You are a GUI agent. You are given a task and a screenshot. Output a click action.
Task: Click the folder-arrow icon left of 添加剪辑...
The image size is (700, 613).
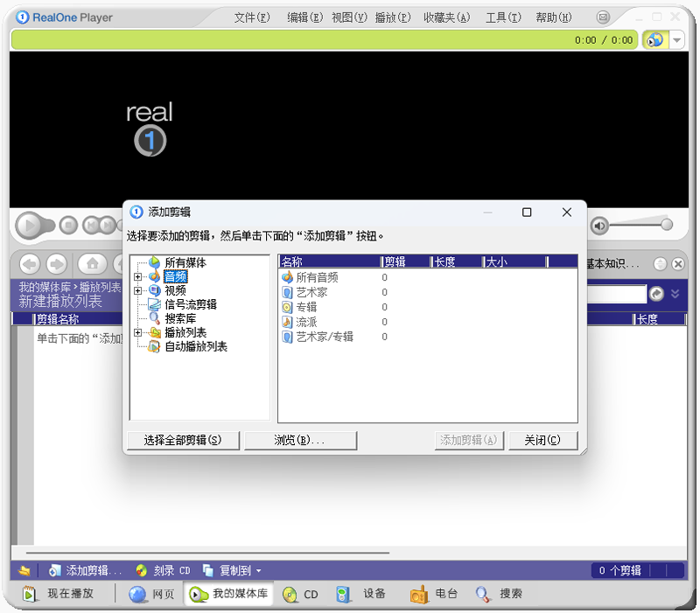pyautogui.click(x=24, y=571)
